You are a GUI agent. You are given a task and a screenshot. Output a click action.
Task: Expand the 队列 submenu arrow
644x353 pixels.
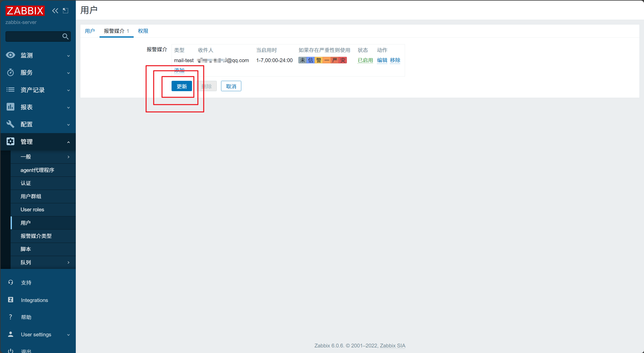[x=68, y=262]
